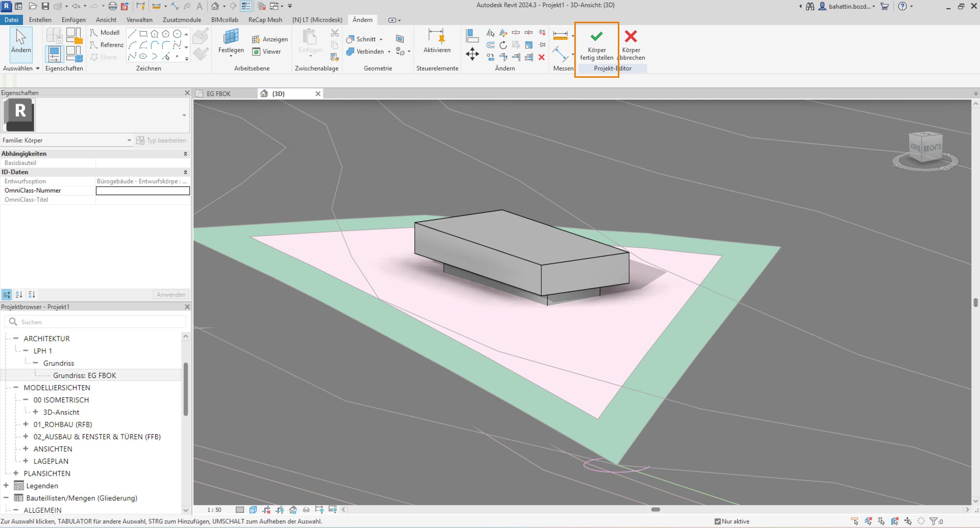Click the Print icon in quick access toolbar
Viewport: 980px width, 528px height.
coord(113,6)
